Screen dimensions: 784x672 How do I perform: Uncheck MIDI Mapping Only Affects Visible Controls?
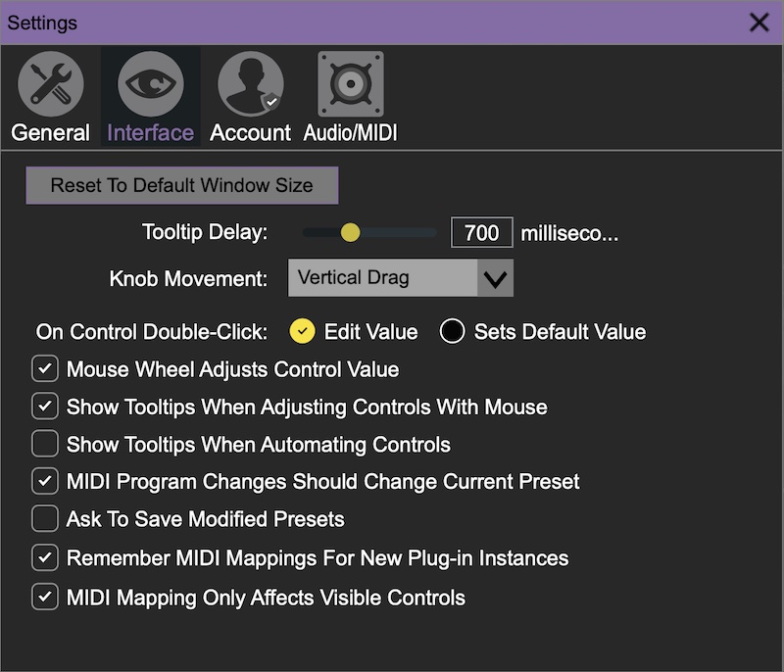click(x=45, y=597)
